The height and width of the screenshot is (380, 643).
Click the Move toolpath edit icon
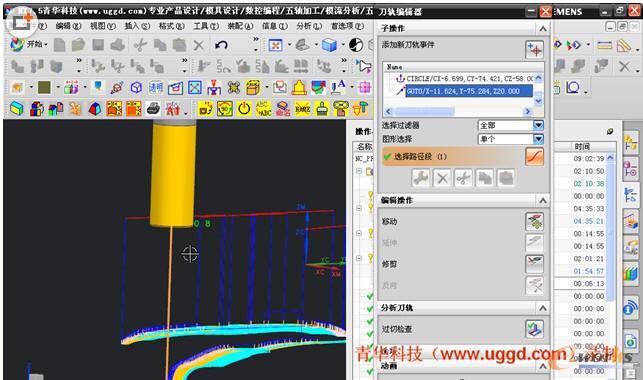coord(534,221)
